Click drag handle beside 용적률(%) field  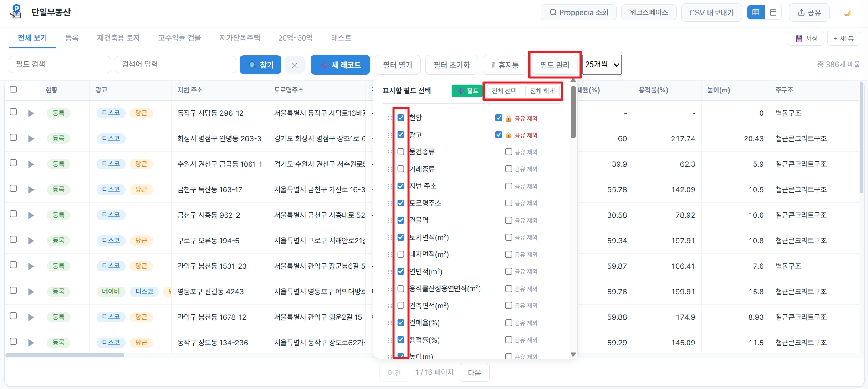click(389, 340)
